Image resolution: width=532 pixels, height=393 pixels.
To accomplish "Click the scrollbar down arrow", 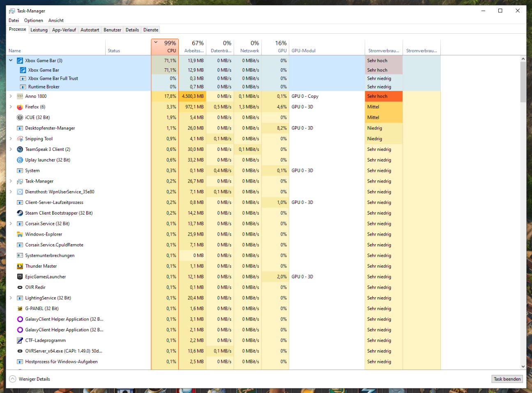I will (523, 366).
